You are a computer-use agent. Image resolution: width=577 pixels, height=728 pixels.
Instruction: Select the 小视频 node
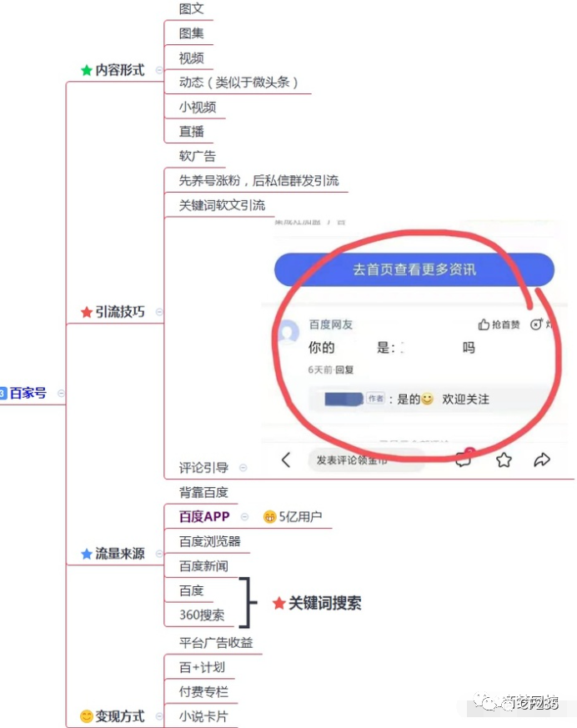198,108
